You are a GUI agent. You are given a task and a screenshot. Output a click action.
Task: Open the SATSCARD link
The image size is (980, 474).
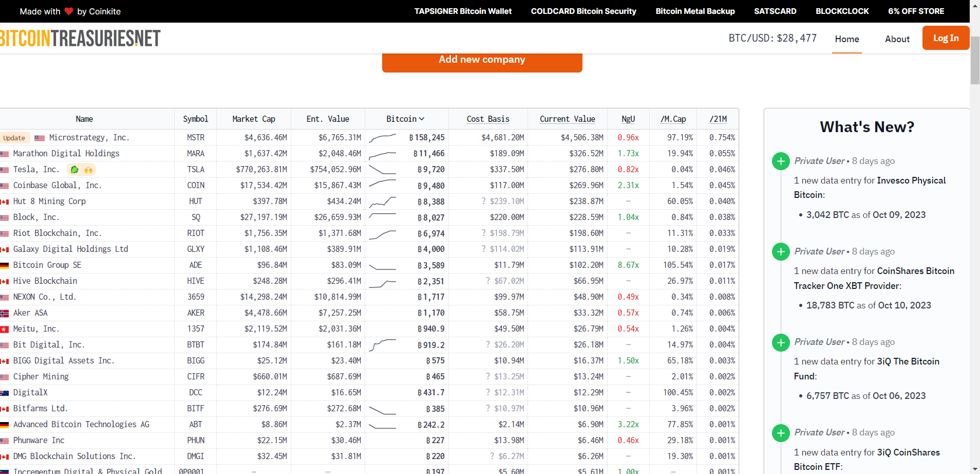(775, 11)
